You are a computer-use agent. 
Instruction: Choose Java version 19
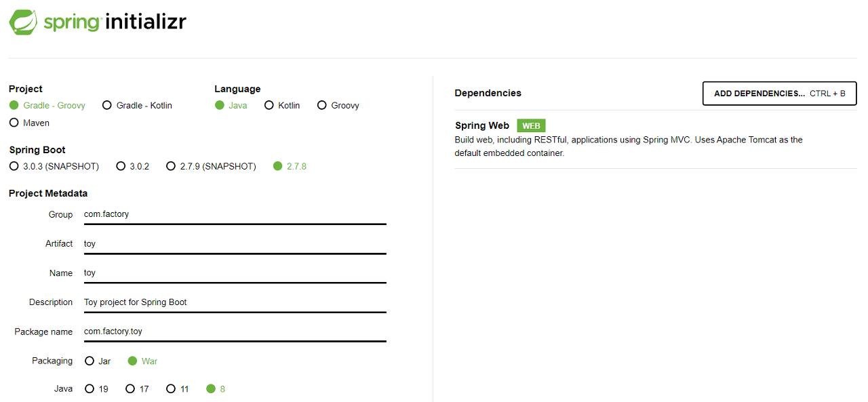(96, 389)
